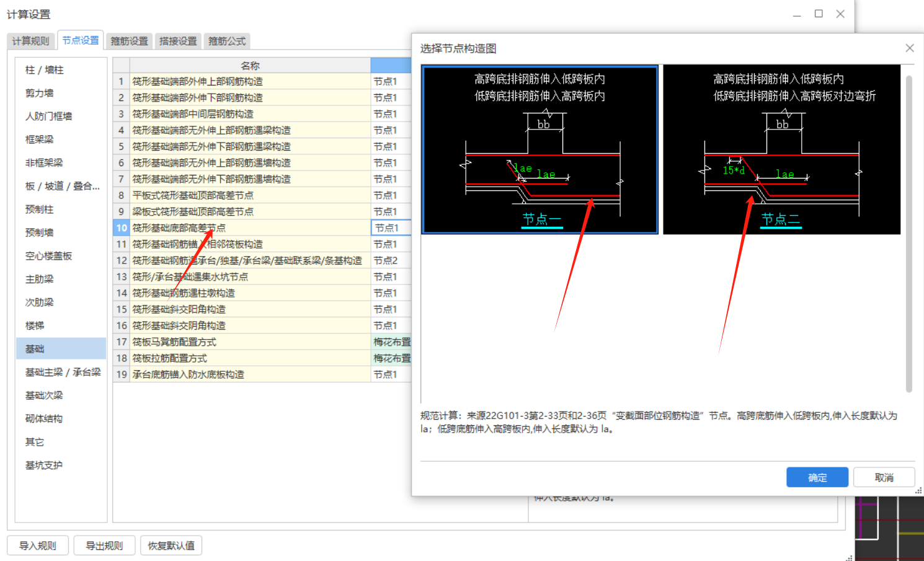Click the 导出规则 button
The height and width of the screenshot is (561, 924).
(104, 546)
